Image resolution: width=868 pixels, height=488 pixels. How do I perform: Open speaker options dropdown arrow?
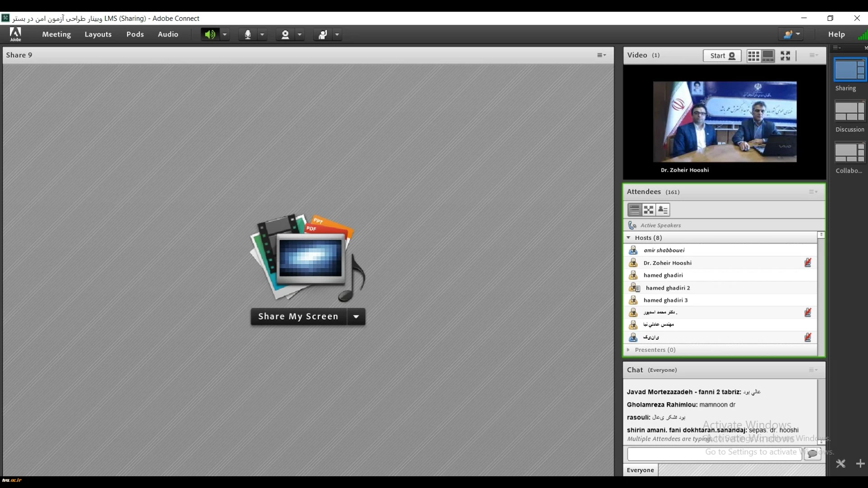click(x=225, y=34)
